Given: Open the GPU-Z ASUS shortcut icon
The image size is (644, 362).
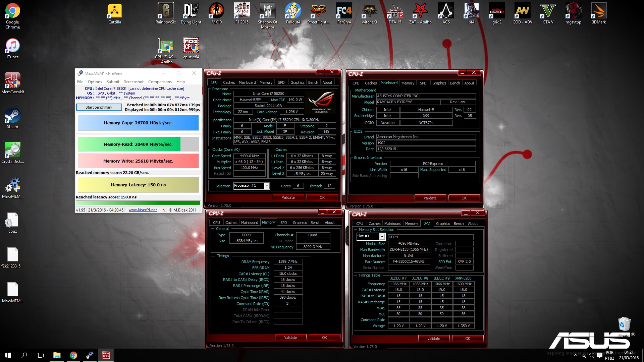Looking at the screenshot, I should pos(166,51).
